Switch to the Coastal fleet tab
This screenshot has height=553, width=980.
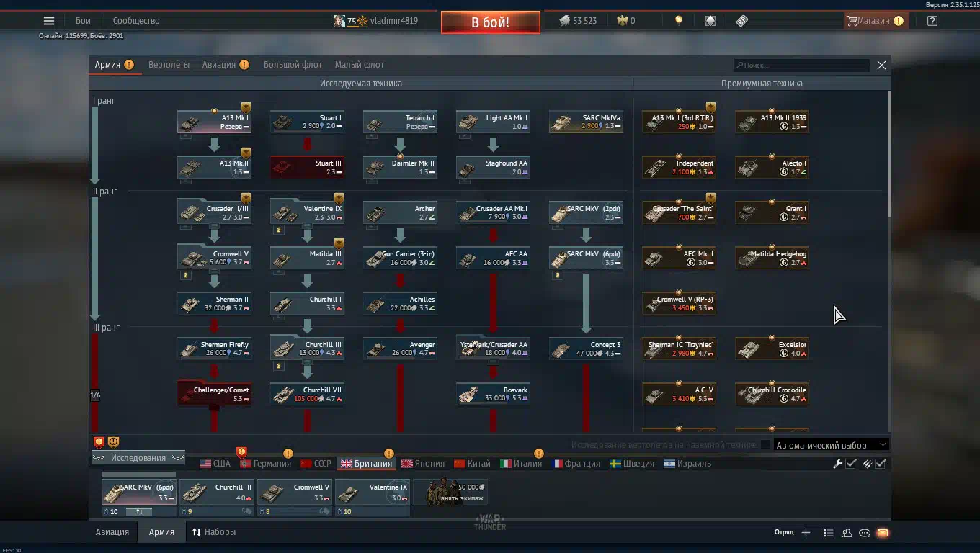[360, 65]
